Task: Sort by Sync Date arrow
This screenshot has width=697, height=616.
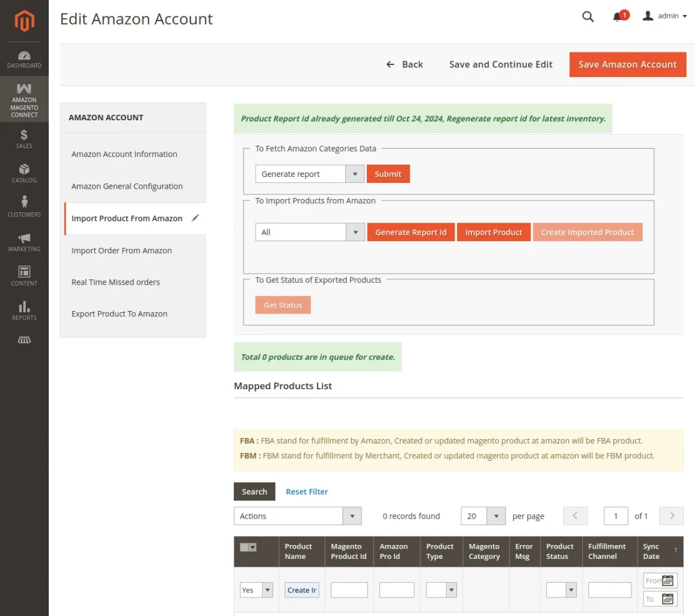Action: click(x=676, y=550)
